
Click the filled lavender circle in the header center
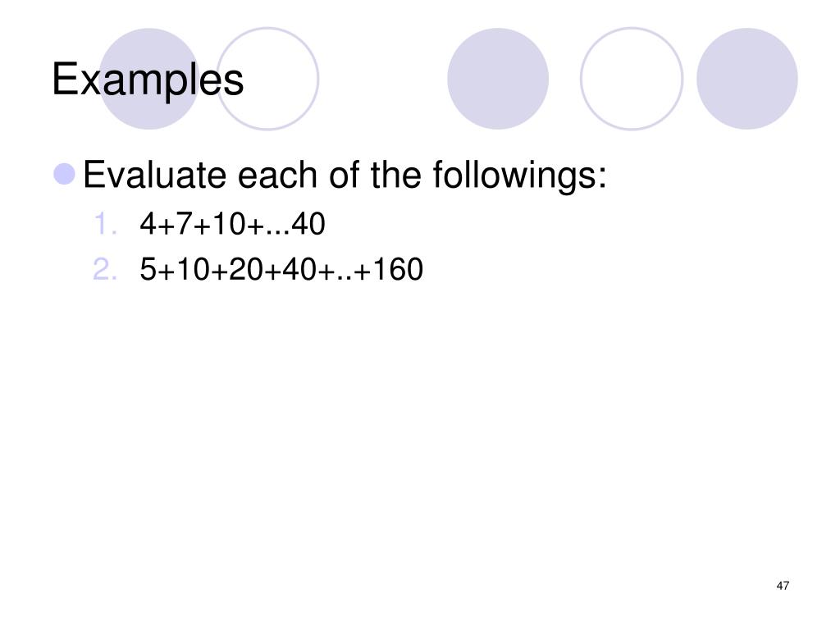498,79
